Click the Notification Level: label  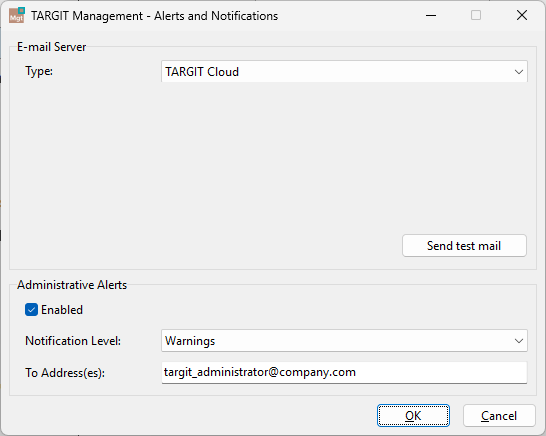pyautogui.click(x=73, y=341)
